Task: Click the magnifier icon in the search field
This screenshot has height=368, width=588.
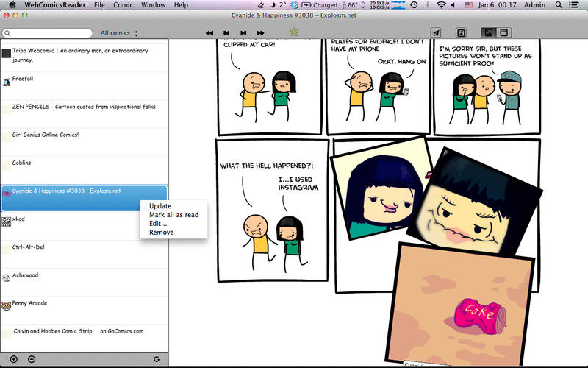Action: [x=7, y=33]
